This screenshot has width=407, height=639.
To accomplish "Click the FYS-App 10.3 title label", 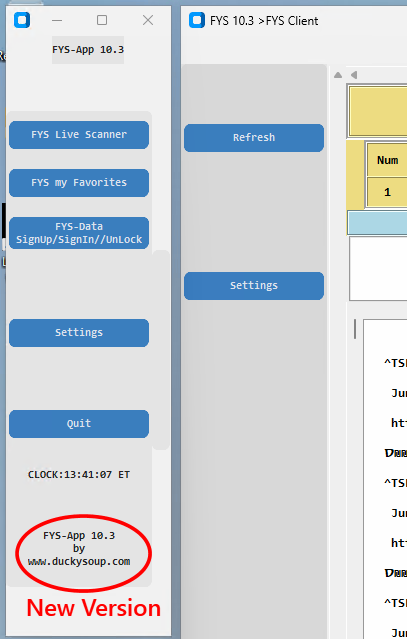I will pos(88,50).
